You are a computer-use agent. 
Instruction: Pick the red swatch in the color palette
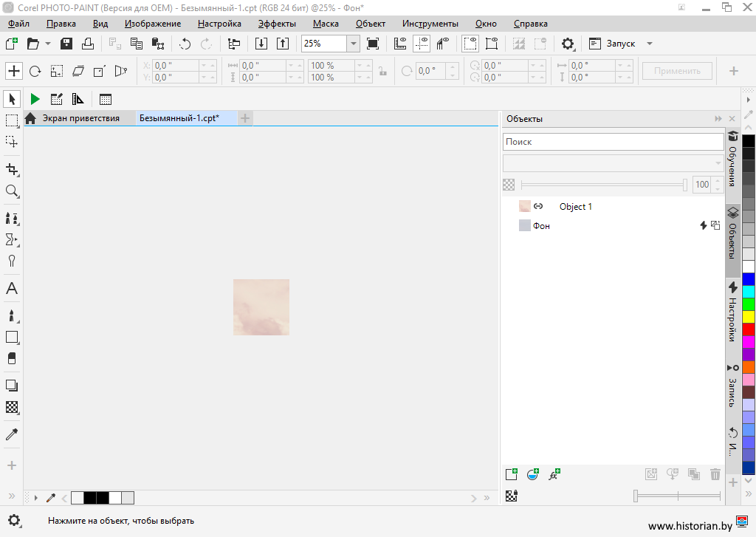tap(749, 329)
